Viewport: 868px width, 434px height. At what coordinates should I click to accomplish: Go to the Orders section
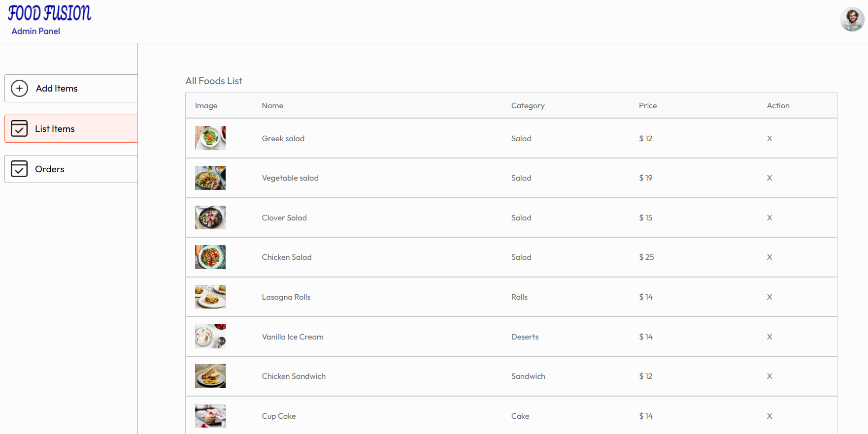pos(50,169)
